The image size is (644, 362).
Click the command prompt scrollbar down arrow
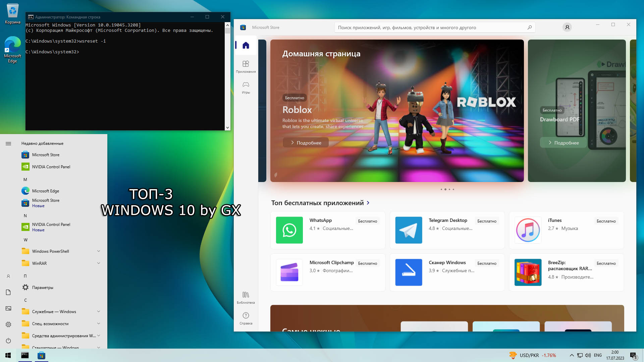tap(228, 127)
